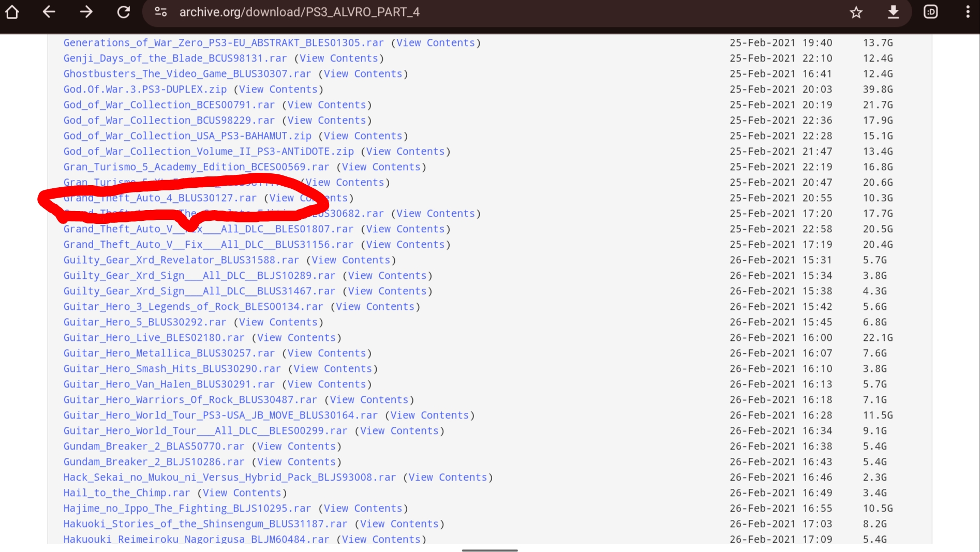Image resolution: width=980 pixels, height=552 pixels.
Task: Download Gran_Turismo_5_Academy_Edition_BCES00569.rar
Action: (197, 167)
